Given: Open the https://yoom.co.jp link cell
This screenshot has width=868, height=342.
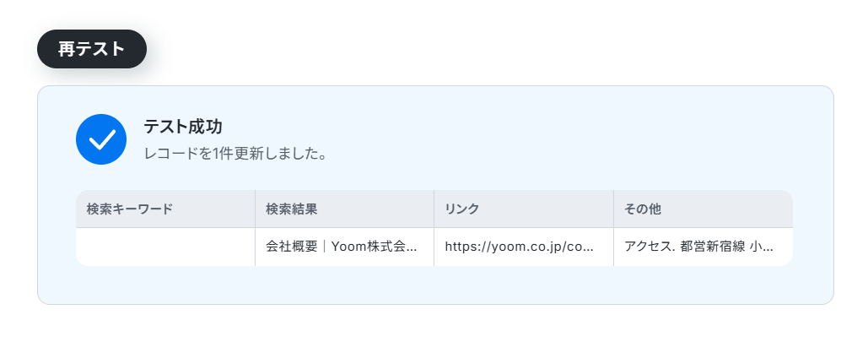Looking at the screenshot, I should coord(524,247).
